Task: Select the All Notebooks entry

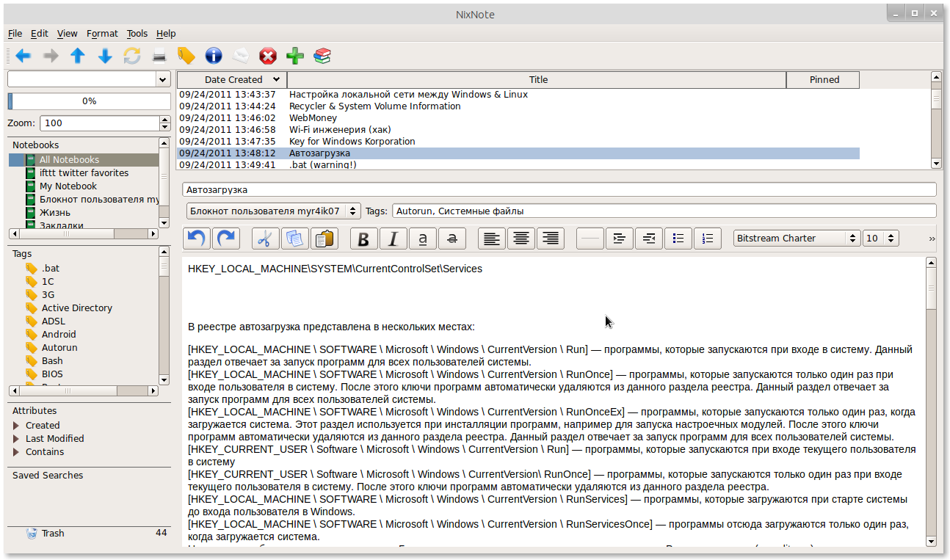Action: coord(84,160)
